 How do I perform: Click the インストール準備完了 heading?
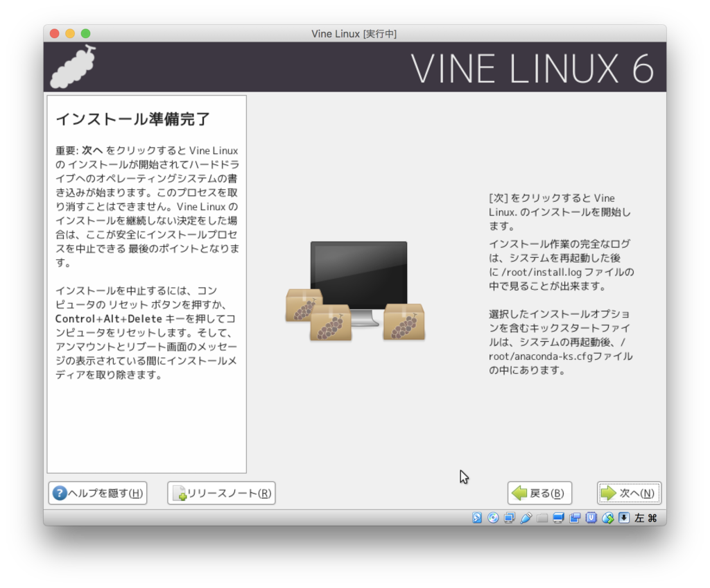132,119
